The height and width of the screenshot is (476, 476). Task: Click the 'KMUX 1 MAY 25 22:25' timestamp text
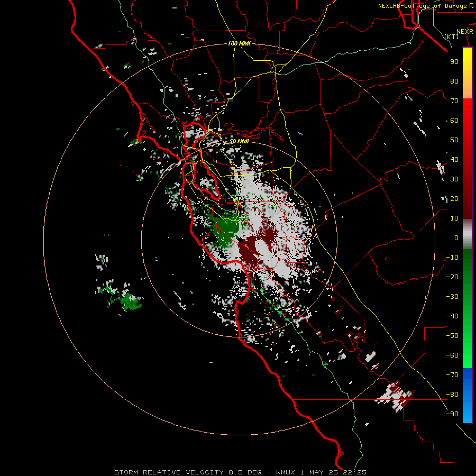tap(321, 472)
